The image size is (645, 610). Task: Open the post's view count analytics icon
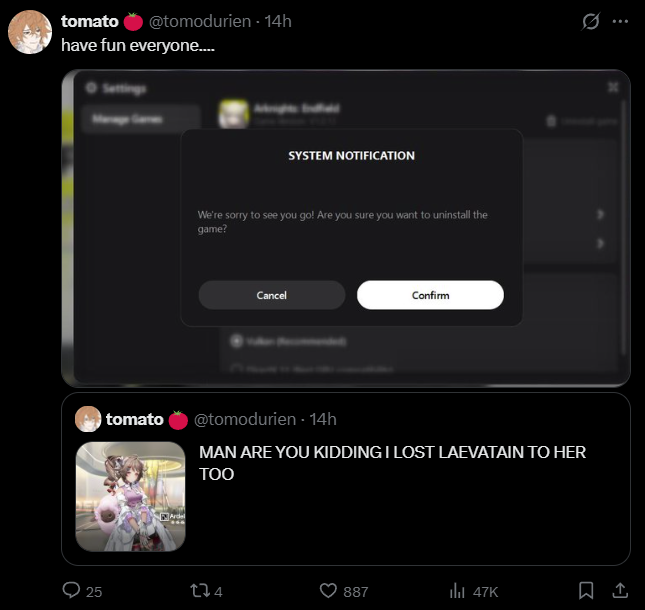pos(460,591)
